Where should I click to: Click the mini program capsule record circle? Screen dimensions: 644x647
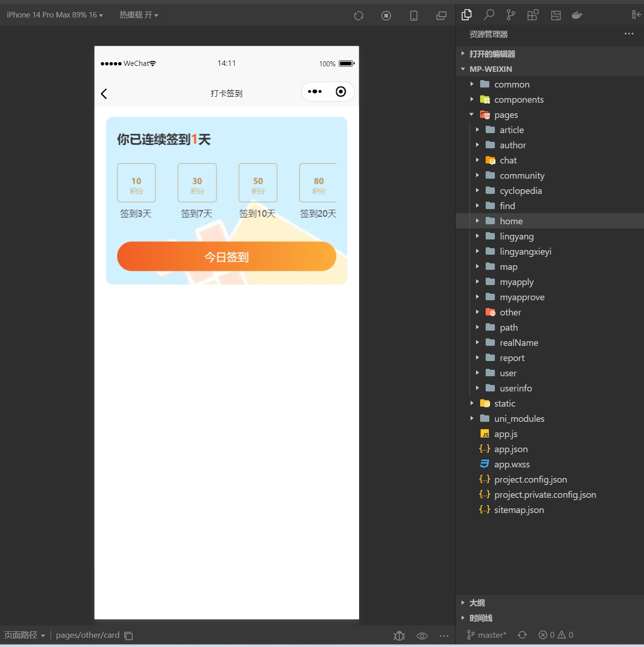pos(341,92)
